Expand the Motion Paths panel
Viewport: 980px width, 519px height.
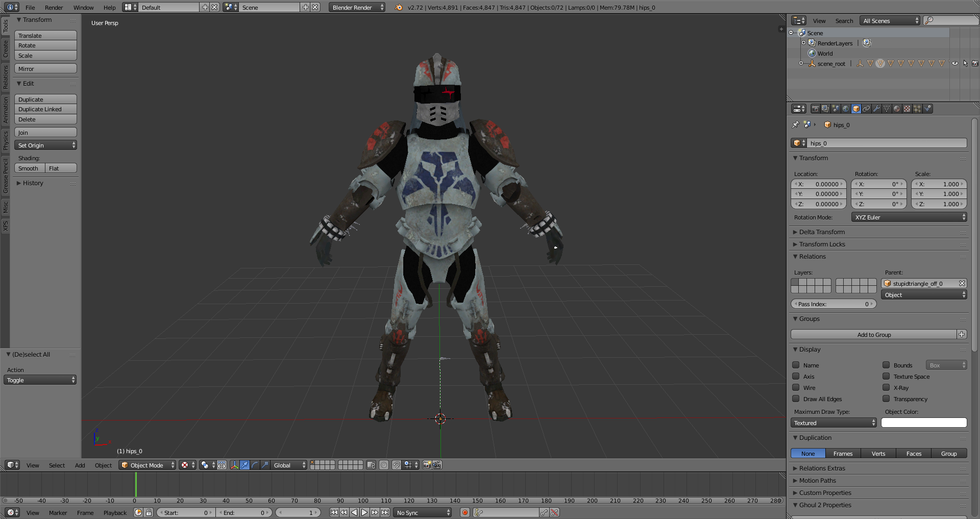click(817, 480)
